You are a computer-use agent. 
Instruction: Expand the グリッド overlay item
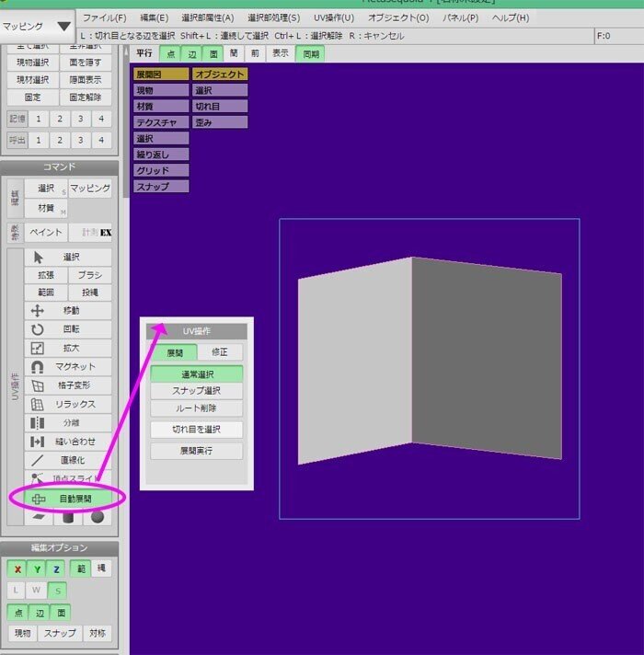tap(161, 170)
